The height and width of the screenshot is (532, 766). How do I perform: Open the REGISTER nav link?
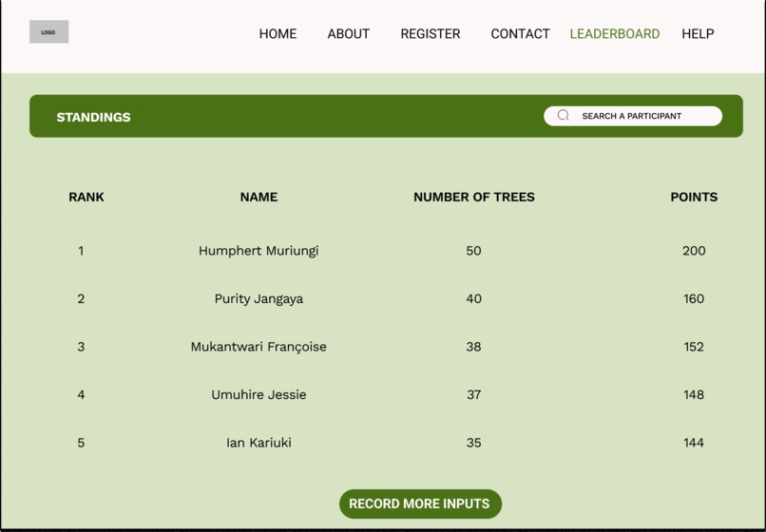[431, 33]
